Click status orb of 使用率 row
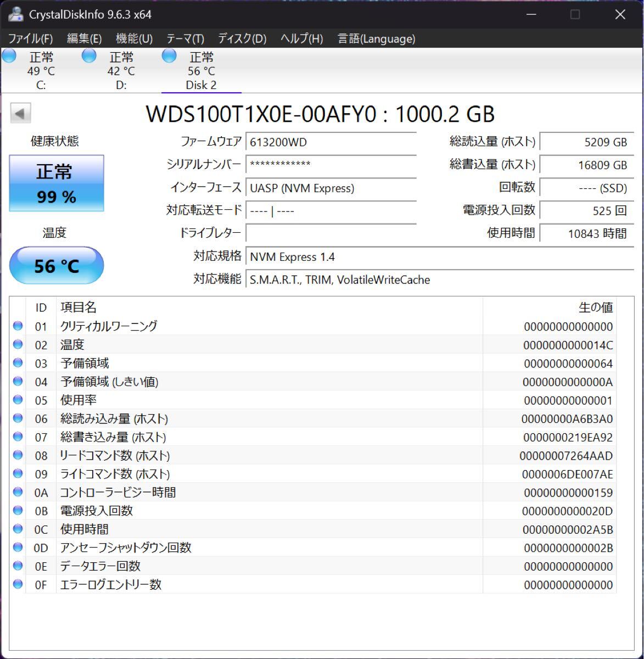 click(18, 399)
